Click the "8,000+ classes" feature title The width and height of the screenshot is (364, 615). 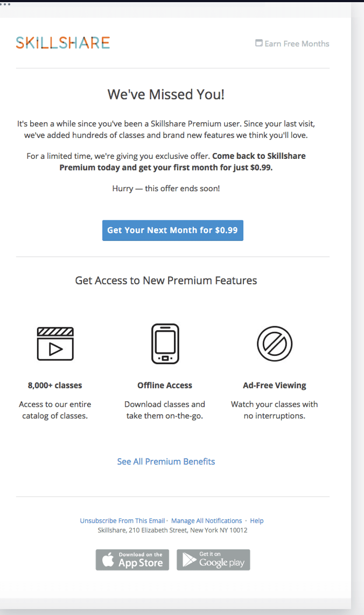click(55, 386)
